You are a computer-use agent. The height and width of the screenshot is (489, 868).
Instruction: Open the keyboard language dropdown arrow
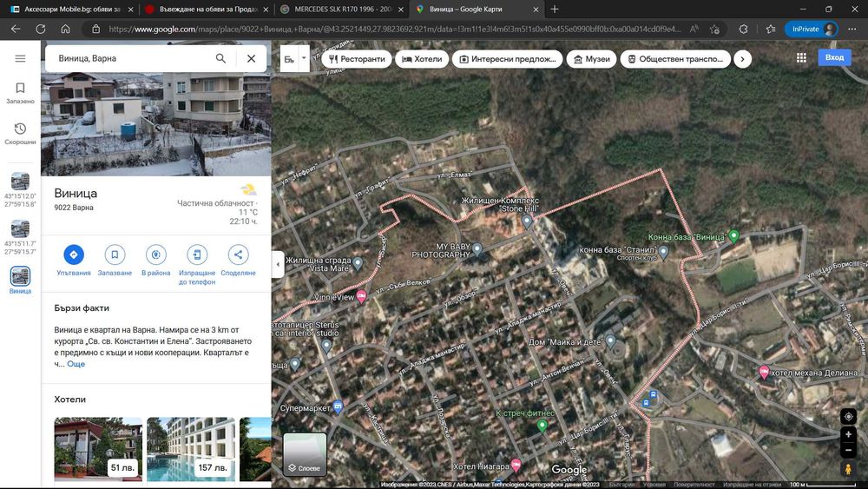pyautogui.click(x=304, y=58)
